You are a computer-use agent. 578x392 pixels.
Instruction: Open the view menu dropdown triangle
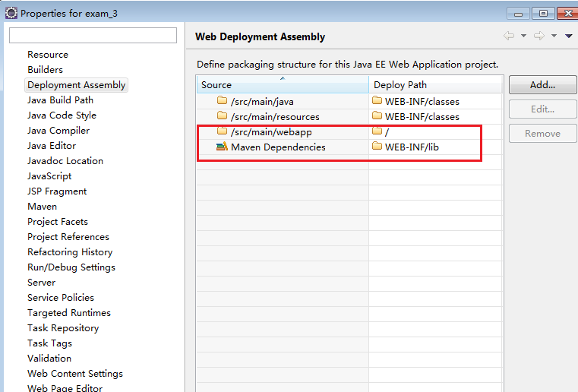[569, 36]
